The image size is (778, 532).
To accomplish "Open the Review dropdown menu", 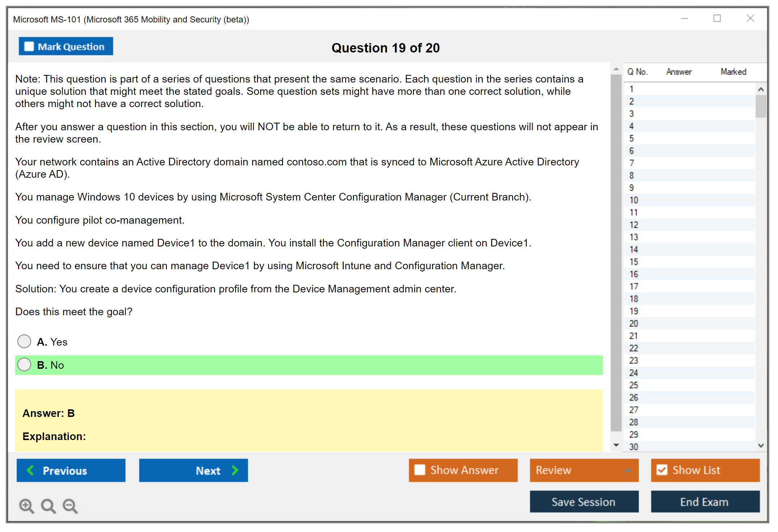I will [628, 470].
